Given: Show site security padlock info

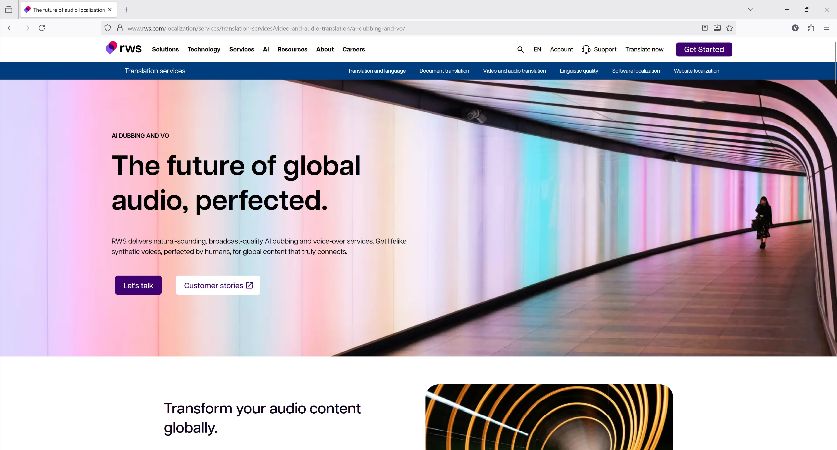Looking at the screenshot, I should (x=120, y=28).
